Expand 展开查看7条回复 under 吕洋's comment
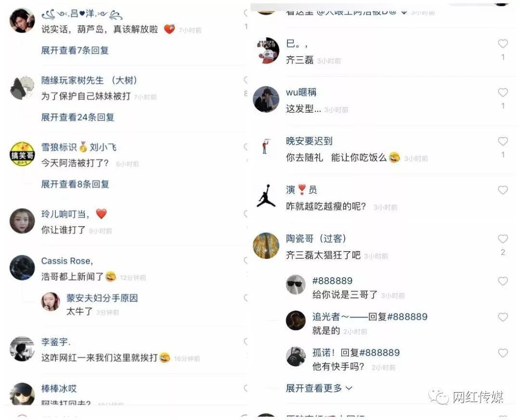The width and height of the screenshot is (520, 420). pyautogui.click(x=75, y=51)
